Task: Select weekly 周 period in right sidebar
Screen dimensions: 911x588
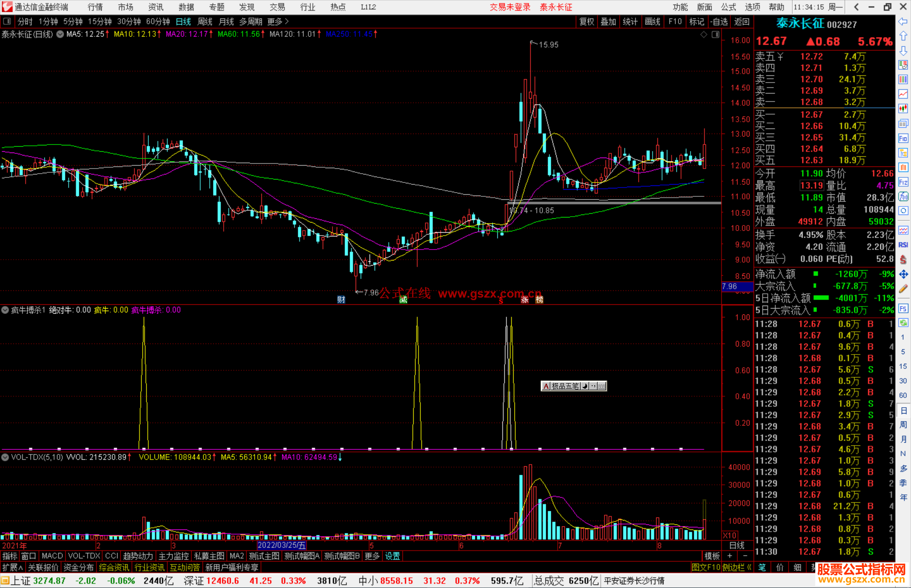Action: click(x=903, y=425)
